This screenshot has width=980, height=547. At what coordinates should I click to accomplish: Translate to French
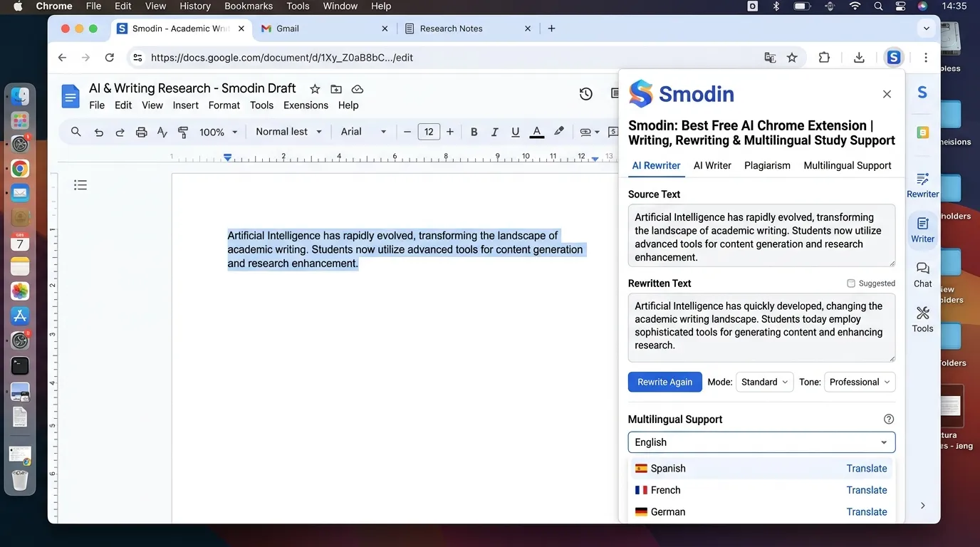point(867,490)
